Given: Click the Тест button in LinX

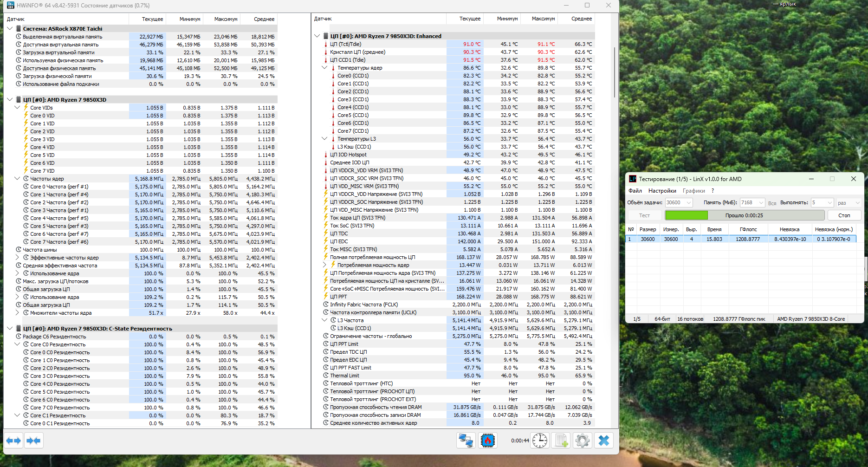Looking at the screenshot, I should 644,215.
